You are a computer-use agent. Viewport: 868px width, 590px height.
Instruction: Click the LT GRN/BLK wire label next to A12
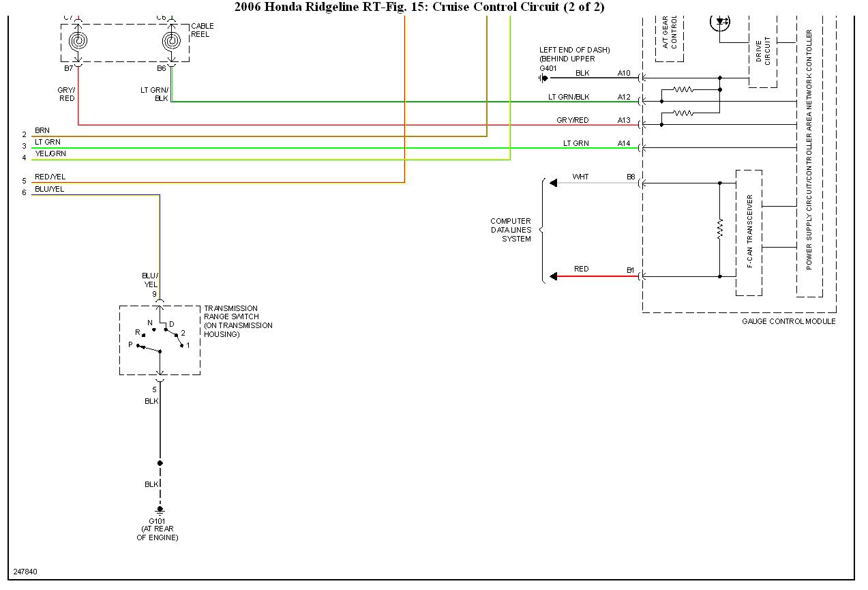(569, 97)
